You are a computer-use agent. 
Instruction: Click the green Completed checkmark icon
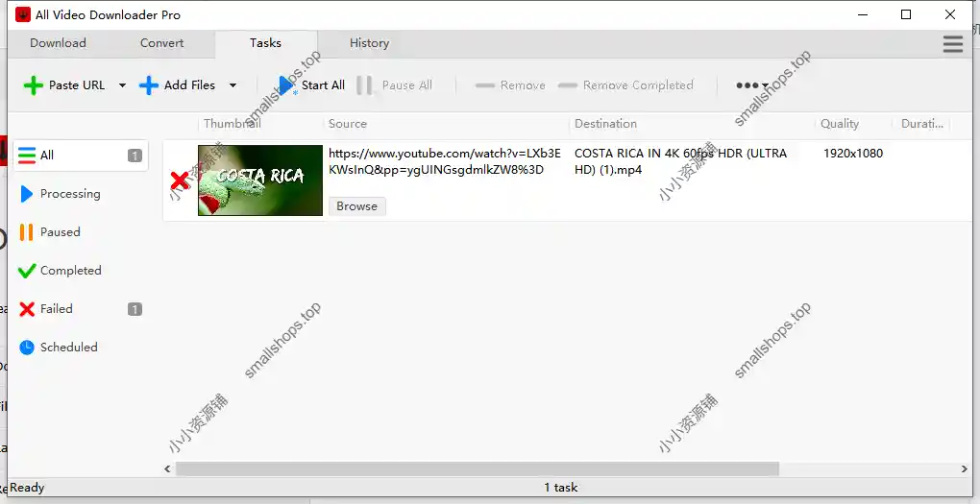(27, 271)
